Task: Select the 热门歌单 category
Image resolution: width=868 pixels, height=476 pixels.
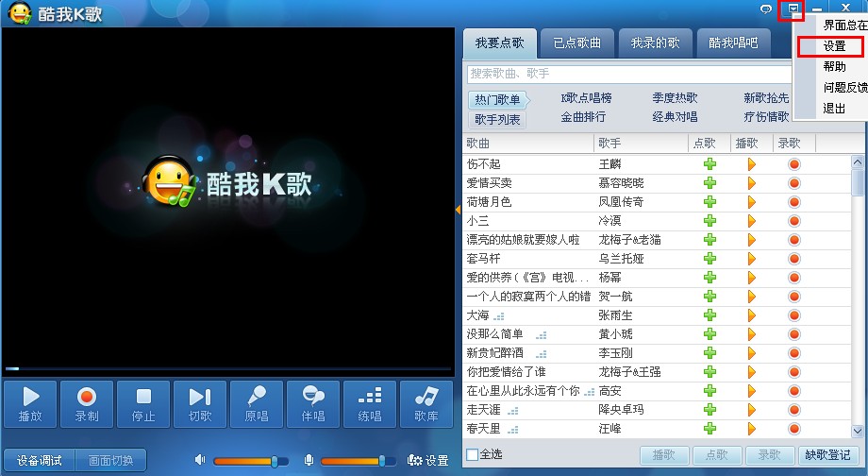Action: click(x=497, y=100)
